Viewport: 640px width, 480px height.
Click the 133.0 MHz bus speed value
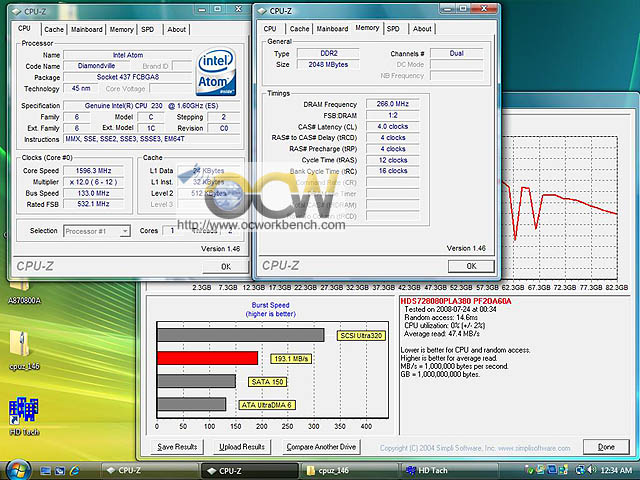[x=93, y=193]
